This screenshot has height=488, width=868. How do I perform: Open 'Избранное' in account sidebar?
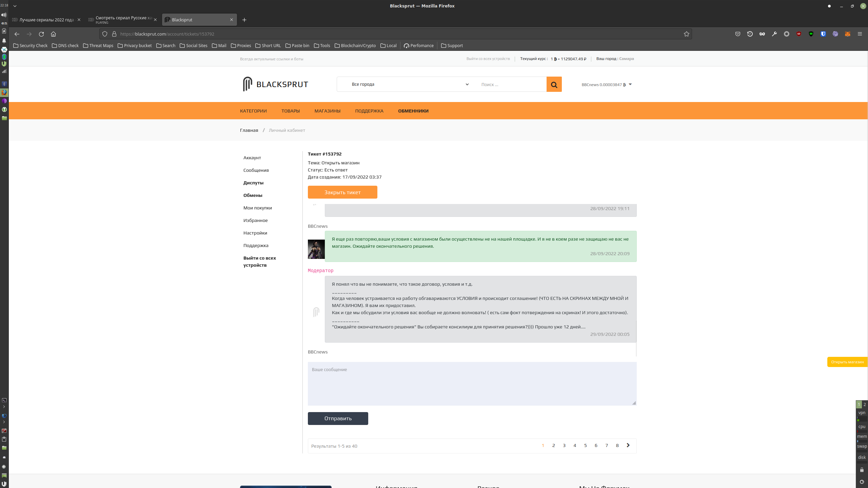(x=255, y=220)
